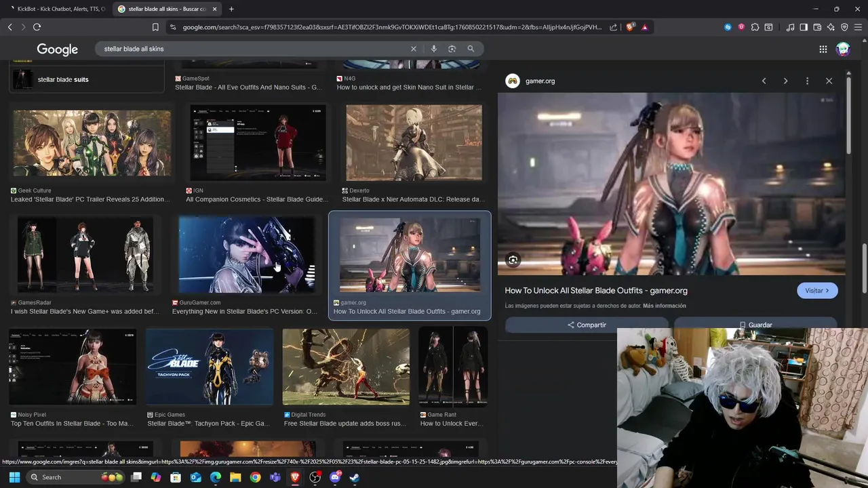Image resolution: width=868 pixels, height=488 pixels.
Task: Submit search with the magnifying glass icon
Action: coord(471,49)
